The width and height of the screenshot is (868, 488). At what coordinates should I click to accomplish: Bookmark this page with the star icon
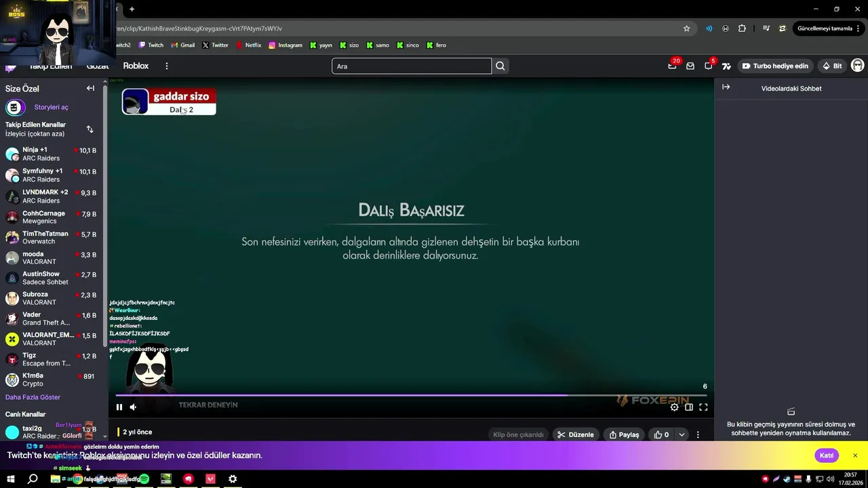tap(686, 28)
